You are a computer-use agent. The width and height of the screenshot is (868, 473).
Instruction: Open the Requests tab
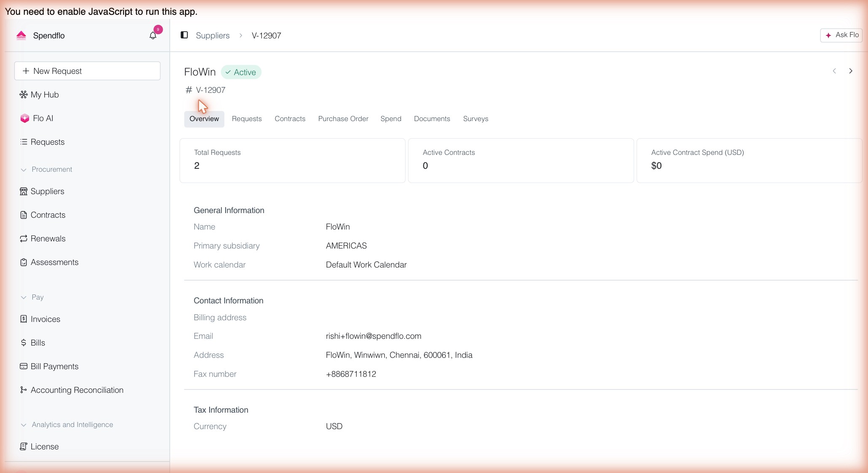247,119
